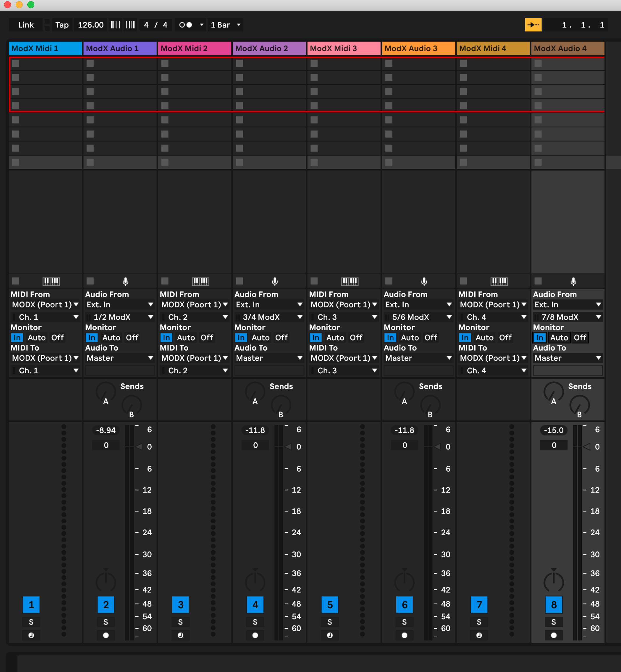
Task: Toggle the metronome icon
Action: [x=185, y=25]
